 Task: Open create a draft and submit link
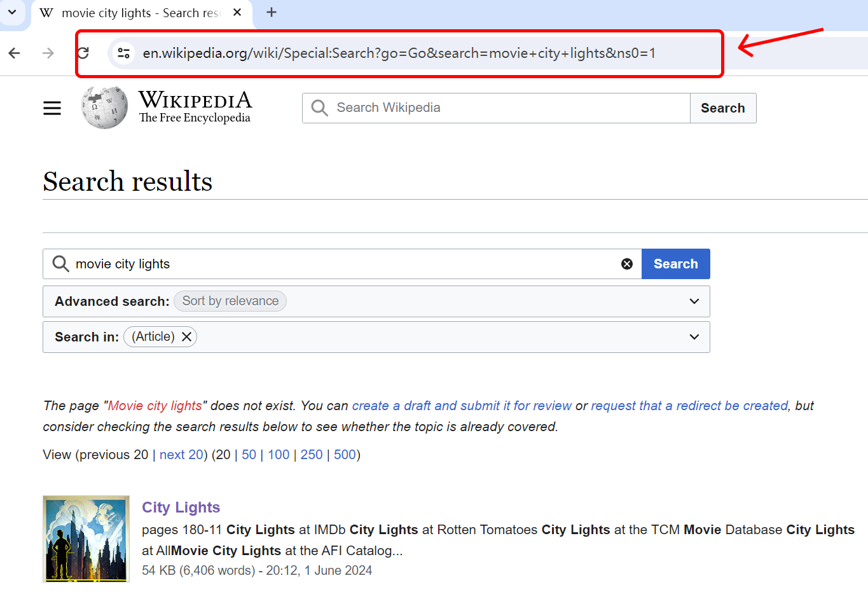[x=462, y=406]
